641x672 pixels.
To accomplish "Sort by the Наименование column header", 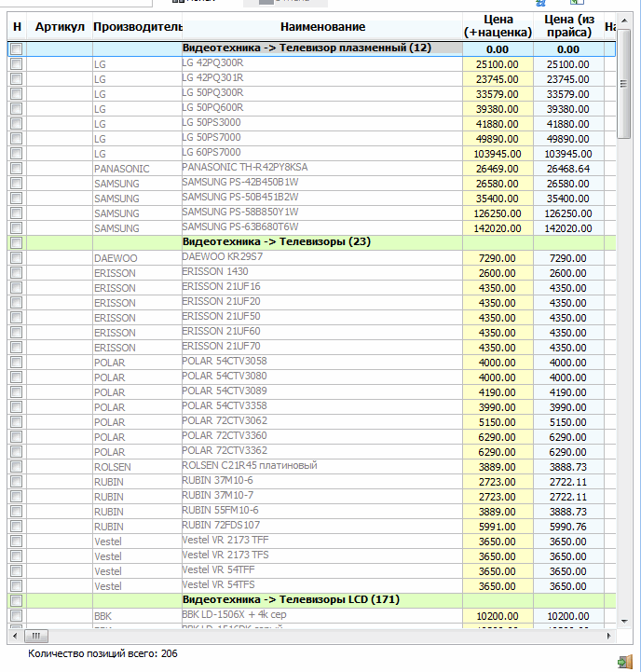I will (322, 27).
